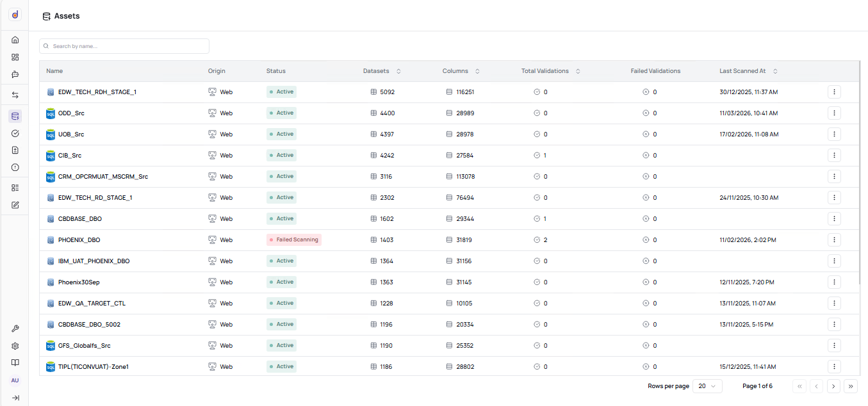Click the data transfer arrows sidebar icon
Screen dimensions: 868x406
(15, 94)
